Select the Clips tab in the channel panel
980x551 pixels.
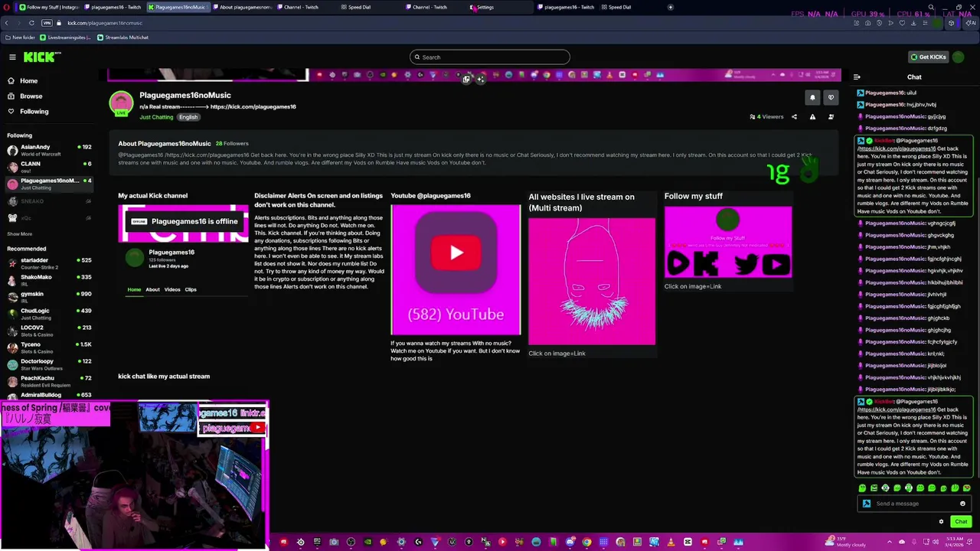pos(191,289)
